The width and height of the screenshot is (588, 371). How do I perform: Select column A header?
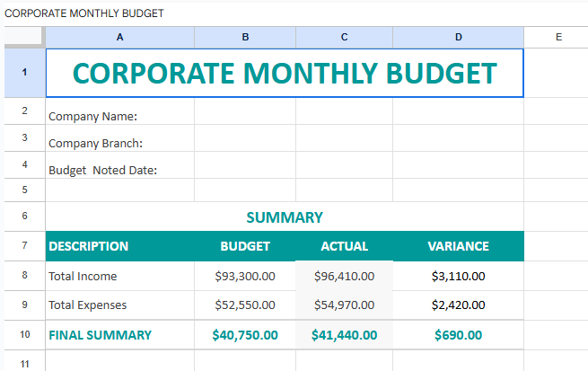(x=119, y=37)
